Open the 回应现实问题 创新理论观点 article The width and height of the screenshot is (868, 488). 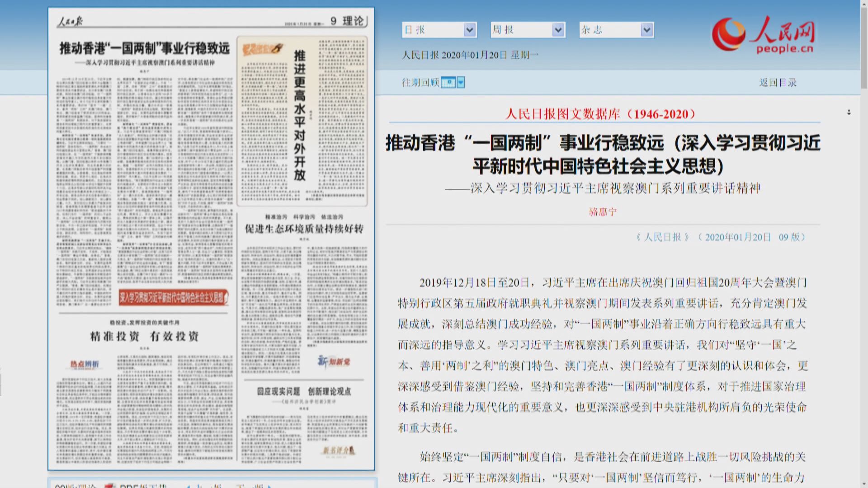[304, 391]
